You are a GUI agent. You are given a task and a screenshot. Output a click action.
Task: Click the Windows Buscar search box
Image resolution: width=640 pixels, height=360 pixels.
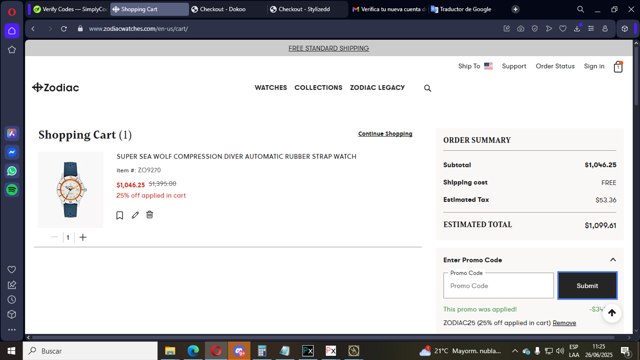[90, 351]
